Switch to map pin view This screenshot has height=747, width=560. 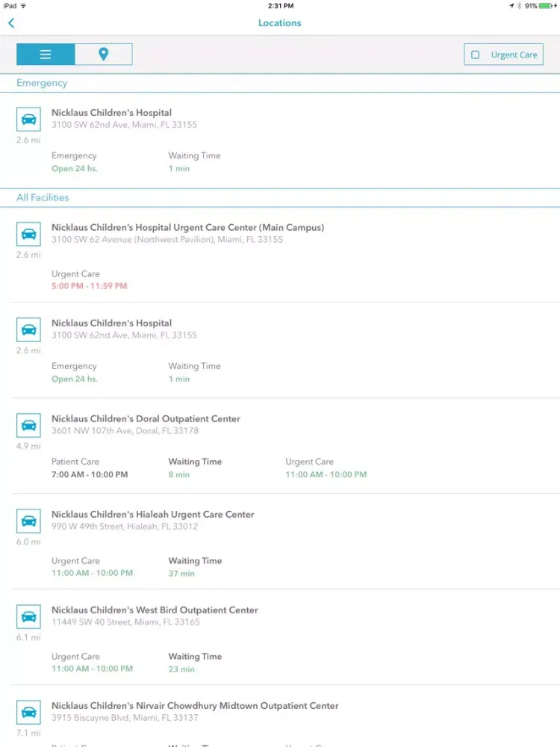(x=103, y=55)
